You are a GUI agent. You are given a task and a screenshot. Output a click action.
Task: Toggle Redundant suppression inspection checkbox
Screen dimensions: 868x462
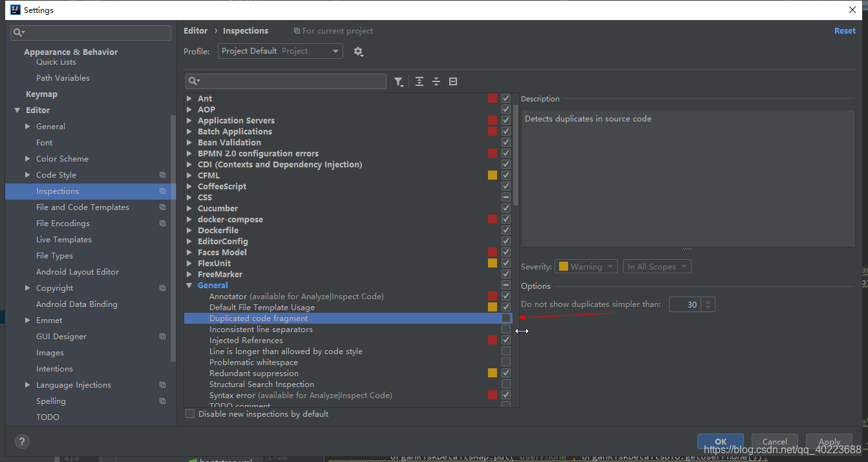506,373
